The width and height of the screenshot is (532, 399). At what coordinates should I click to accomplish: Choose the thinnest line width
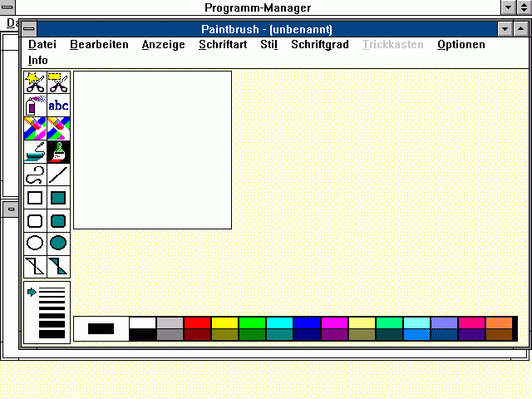coord(52,288)
